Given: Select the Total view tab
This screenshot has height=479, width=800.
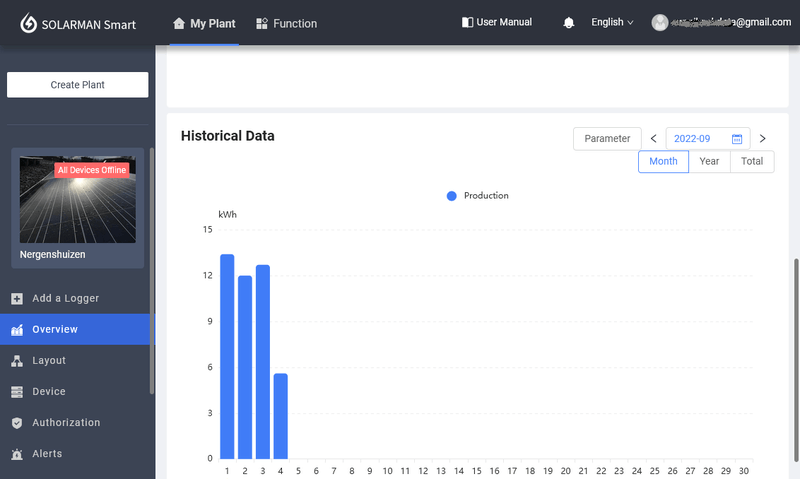Looking at the screenshot, I should (752, 161).
